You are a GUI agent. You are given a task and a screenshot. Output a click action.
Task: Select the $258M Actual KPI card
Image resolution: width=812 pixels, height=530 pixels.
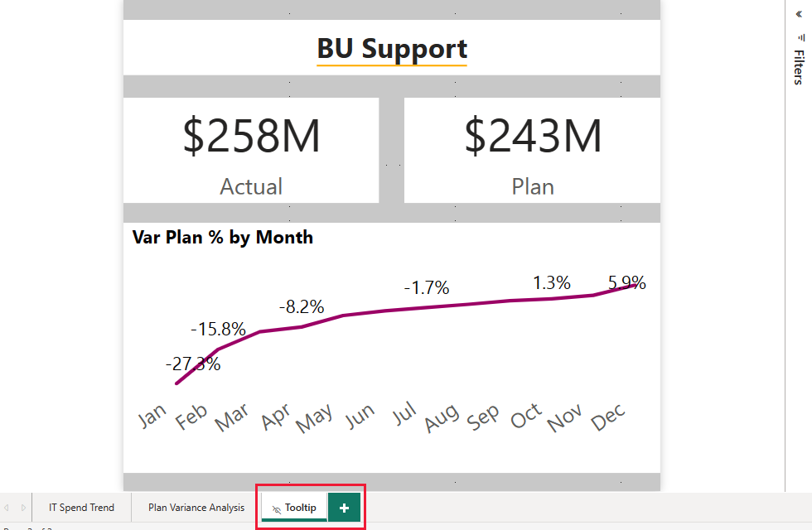coord(250,149)
